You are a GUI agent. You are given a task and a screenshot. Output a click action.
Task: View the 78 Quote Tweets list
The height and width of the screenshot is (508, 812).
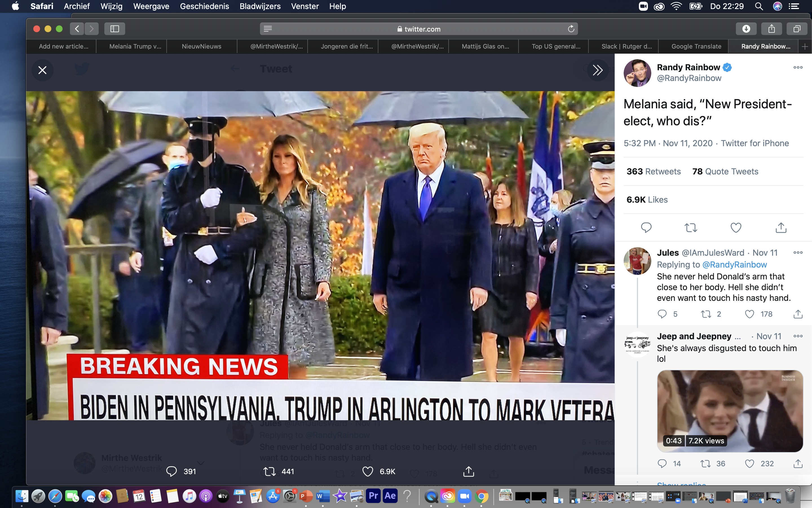[725, 171]
